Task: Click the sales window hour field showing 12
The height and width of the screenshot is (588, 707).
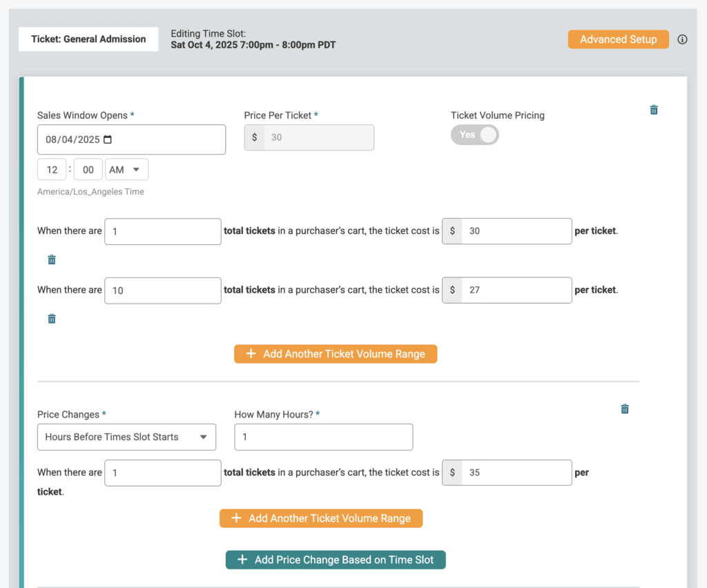Action: (52, 169)
